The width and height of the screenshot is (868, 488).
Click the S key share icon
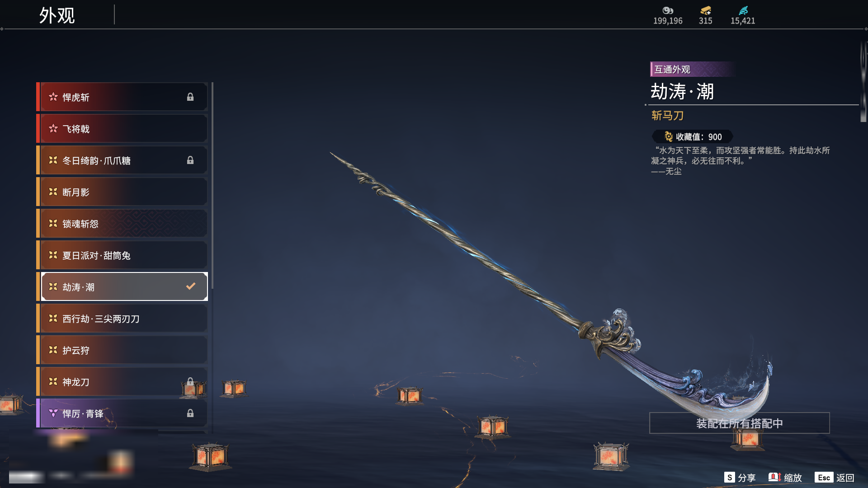tap(729, 477)
